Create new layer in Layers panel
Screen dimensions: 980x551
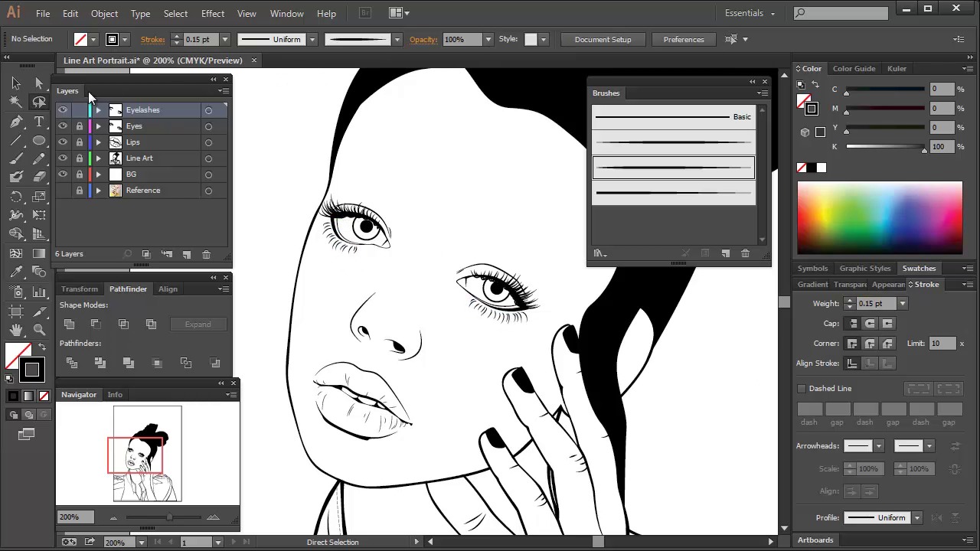tap(186, 254)
